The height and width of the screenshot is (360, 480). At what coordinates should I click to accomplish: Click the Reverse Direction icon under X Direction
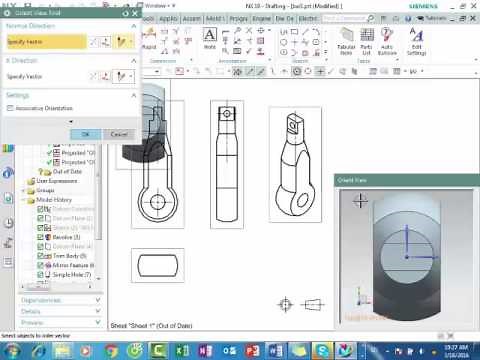93,76
